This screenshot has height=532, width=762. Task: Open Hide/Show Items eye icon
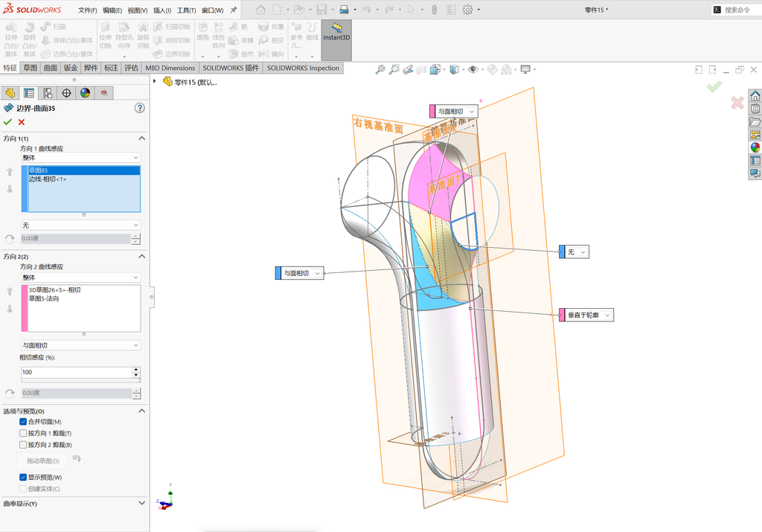pyautogui.click(x=473, y=69)
